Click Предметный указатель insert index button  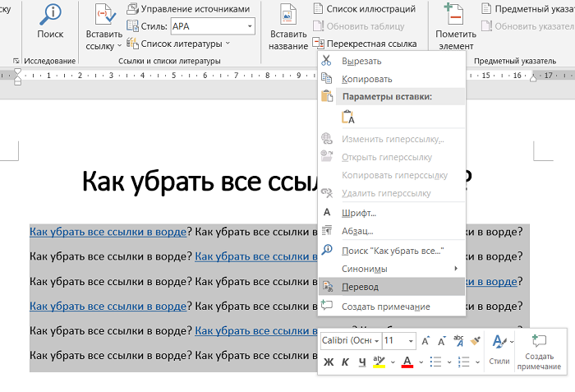coord(528,9)
